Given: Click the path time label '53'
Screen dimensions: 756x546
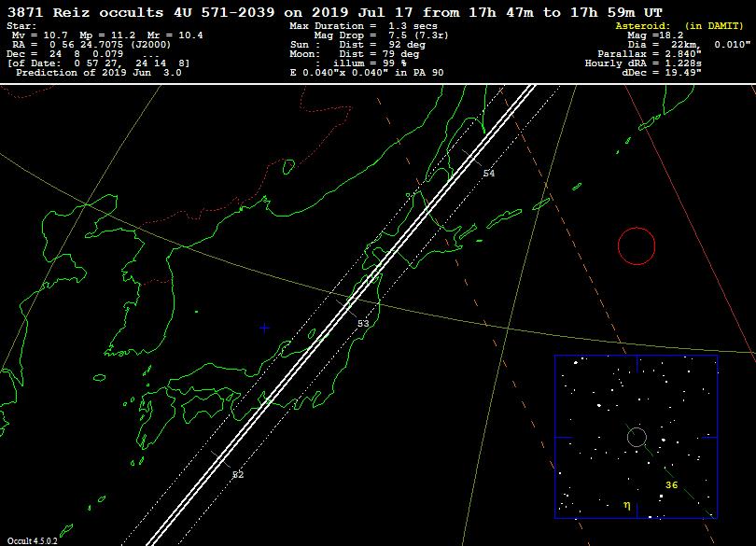Looking at the screenshot, I should 363,323.
